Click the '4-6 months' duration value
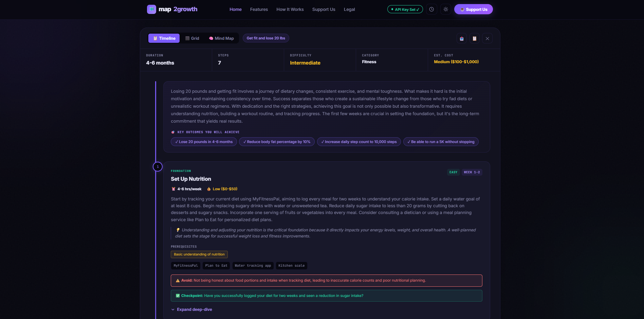 point(160,63)
